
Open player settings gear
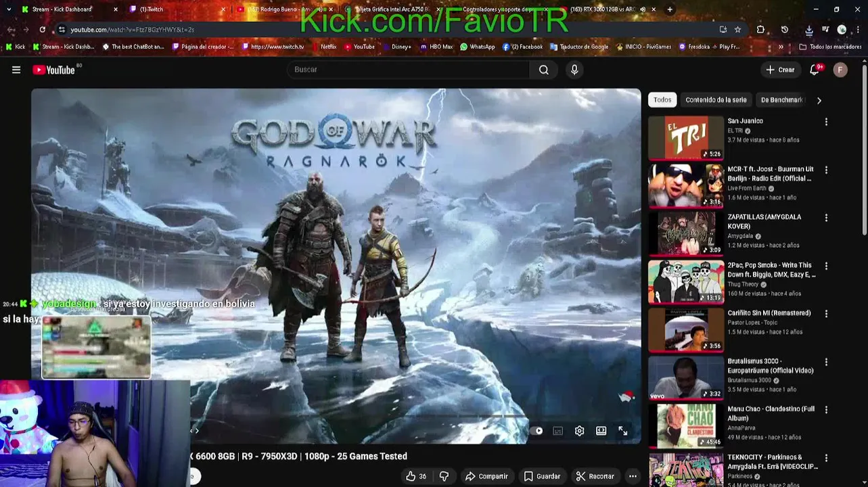pos(580,431)
